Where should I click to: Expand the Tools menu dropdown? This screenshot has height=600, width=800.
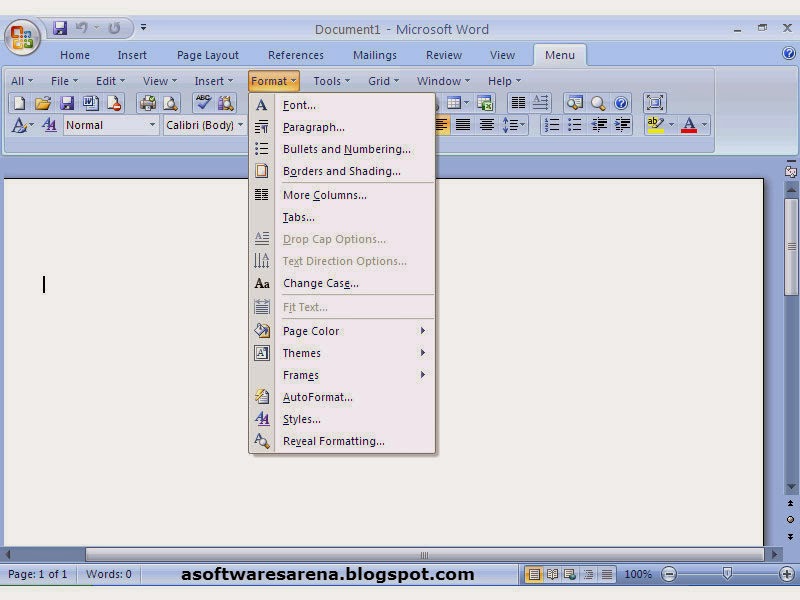tap(332, 81)
